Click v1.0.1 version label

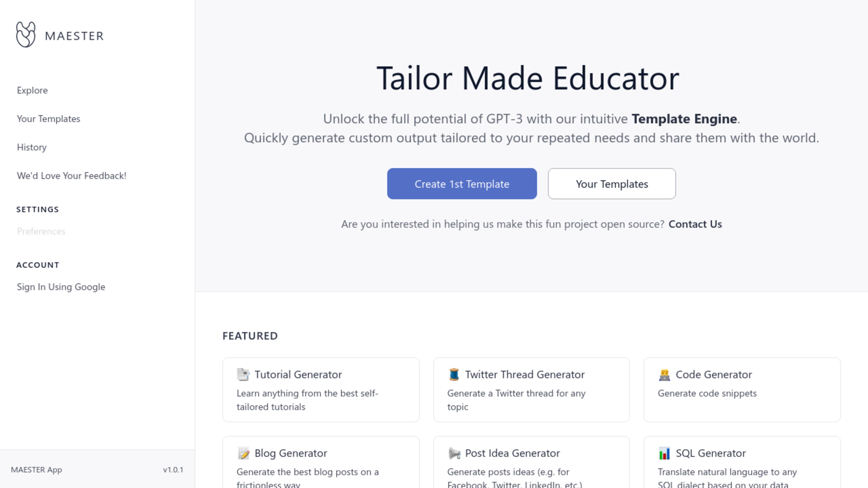[173, 469]
